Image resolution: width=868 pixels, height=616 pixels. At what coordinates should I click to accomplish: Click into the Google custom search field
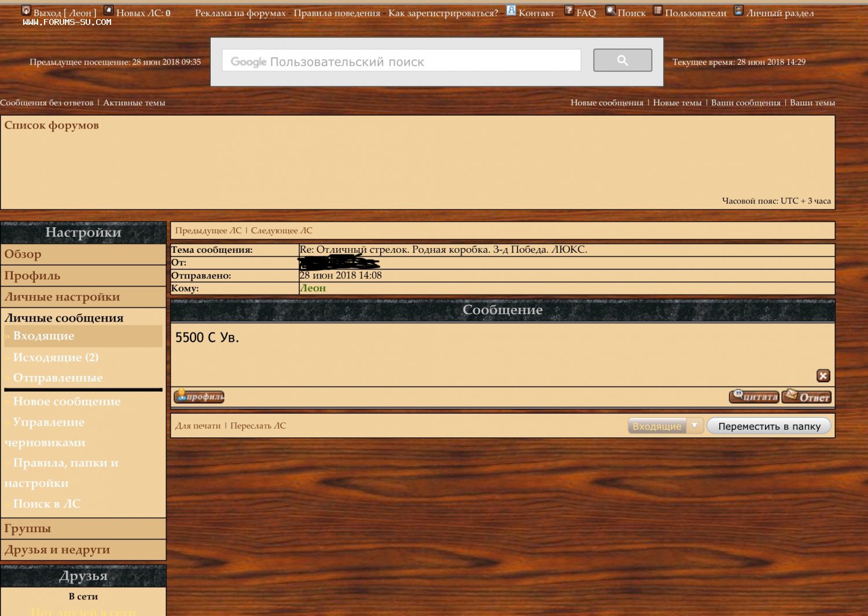tap(401, 61)
